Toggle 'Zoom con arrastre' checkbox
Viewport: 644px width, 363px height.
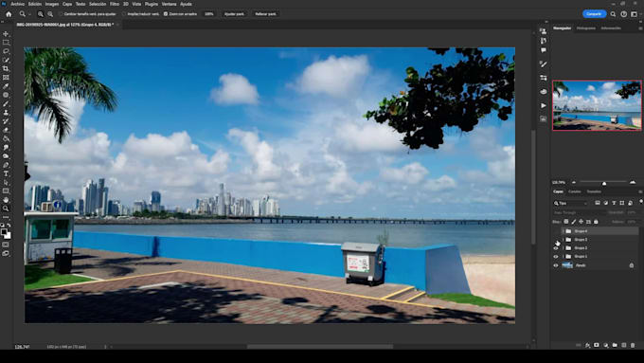point(166,14)
